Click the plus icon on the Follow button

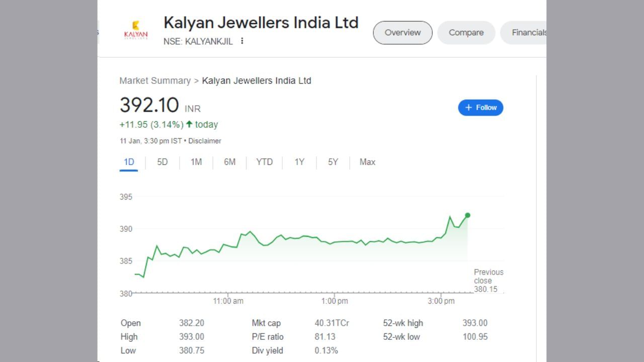point(467,107)
